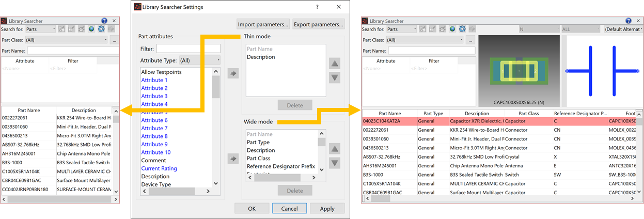The image size is (644, 219).
Task: Select Current Rating in Part attributes list
Action: coord(159,168)
